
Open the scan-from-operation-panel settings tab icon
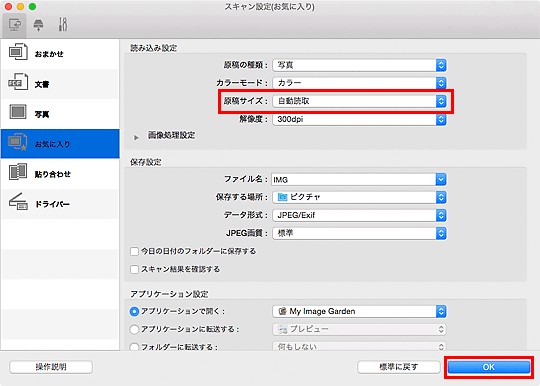click(38, 25)
